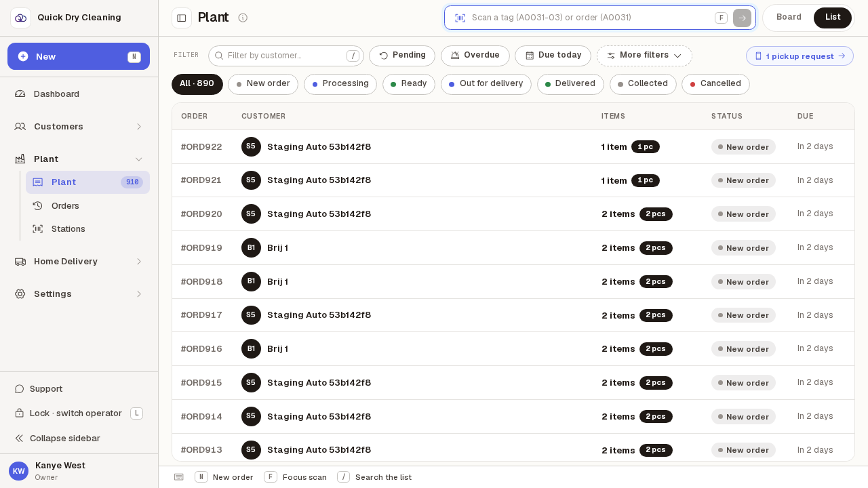Select Plant item with 910 badge
868x488 pixels.
point(87,182)
